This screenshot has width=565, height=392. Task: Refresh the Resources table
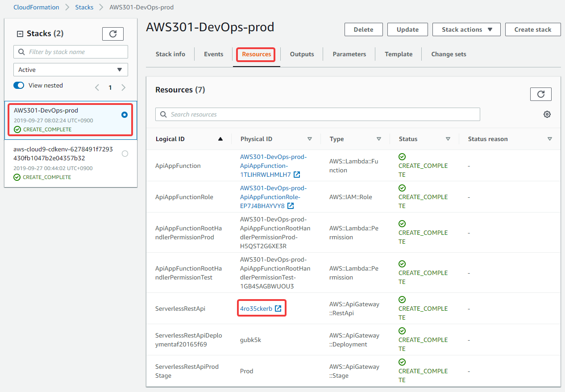coord(541,94)
